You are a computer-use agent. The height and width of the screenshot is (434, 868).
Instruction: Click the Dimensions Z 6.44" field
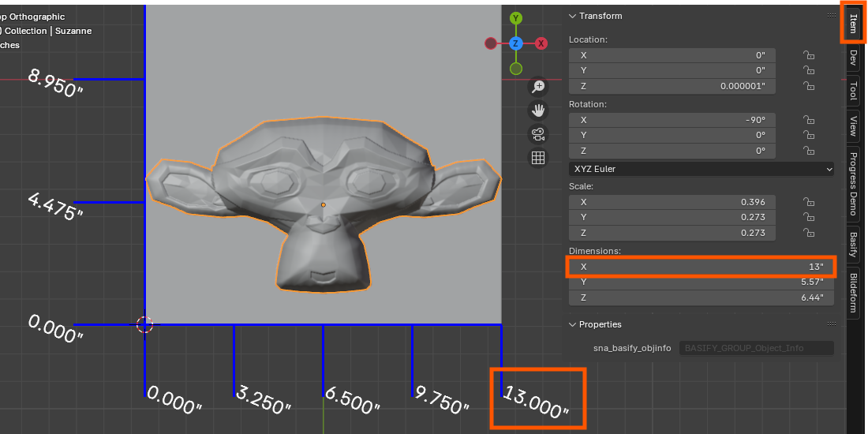point(701,297)
